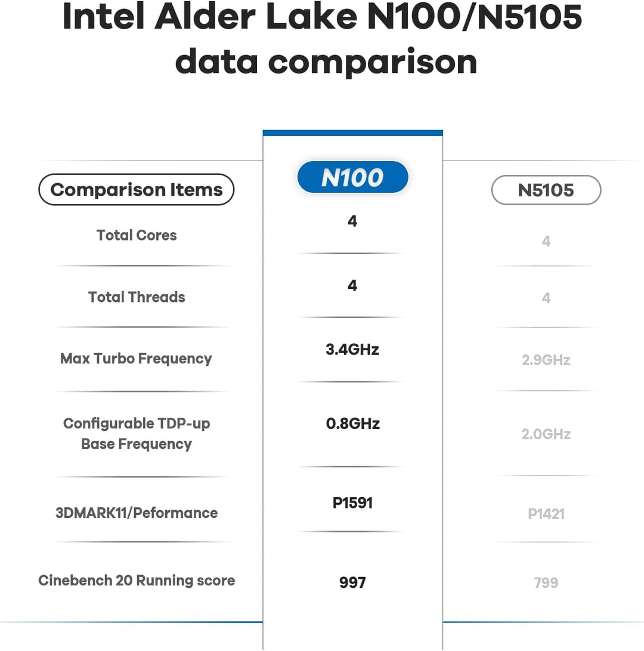Click Configurable TDP-up Base Frequency text
644x651 pixels.
[137, 433]
